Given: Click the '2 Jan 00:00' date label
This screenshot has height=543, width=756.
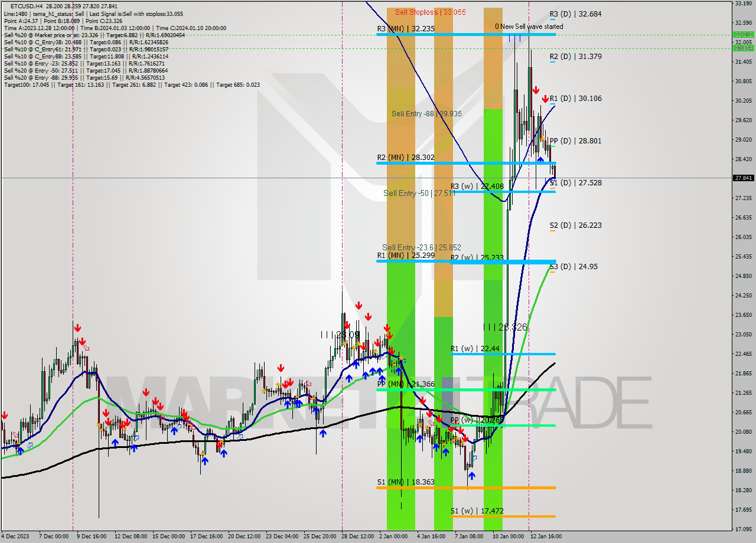Looking at the screenshot, I should [393, 537].
